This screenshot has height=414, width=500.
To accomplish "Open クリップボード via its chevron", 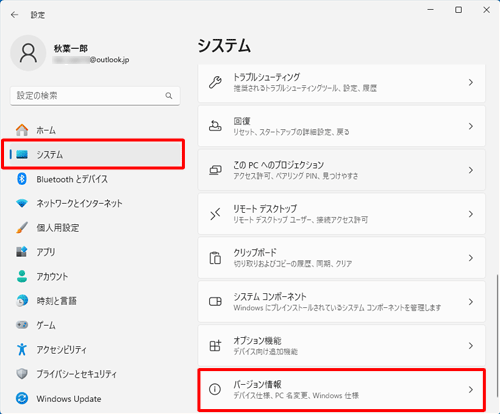I will [x=471, y=258].
